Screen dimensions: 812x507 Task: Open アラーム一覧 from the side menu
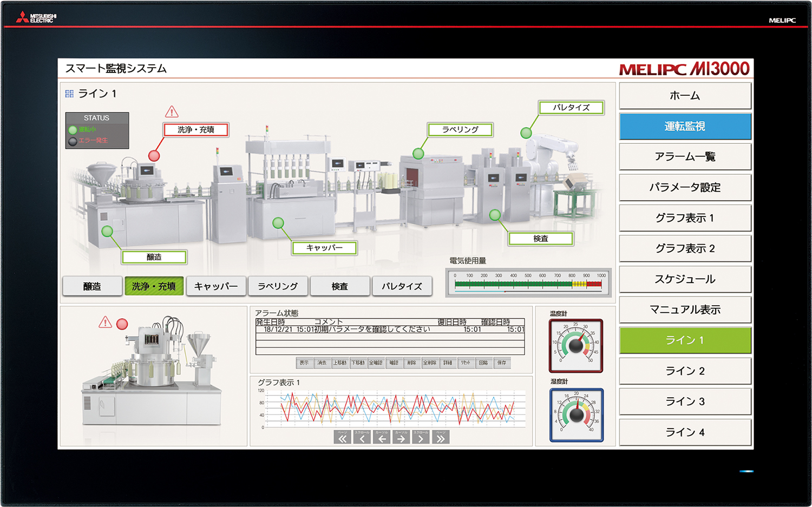coord(685,157)
